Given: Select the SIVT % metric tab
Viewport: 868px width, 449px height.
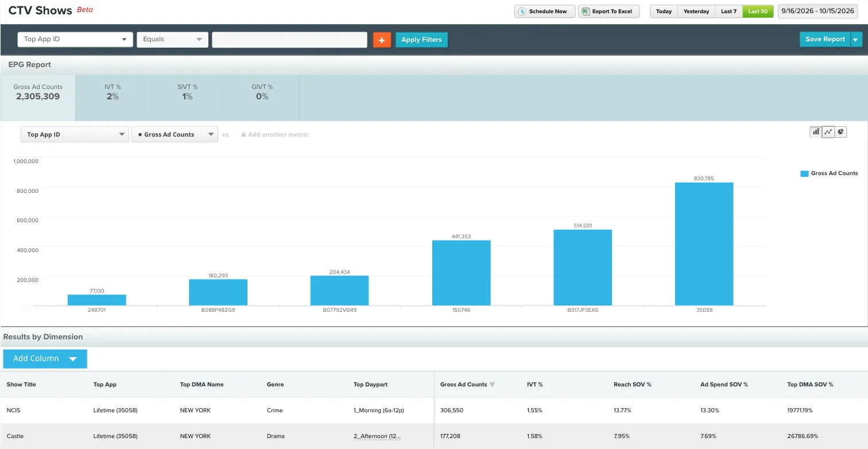Looking at the screenshot, I should [187, 92].
